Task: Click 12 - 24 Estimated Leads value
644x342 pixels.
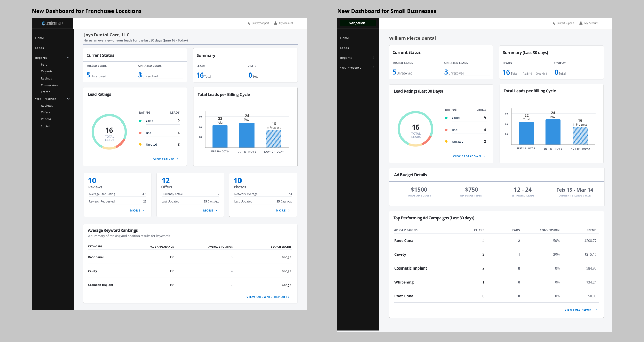Action: tap(523, 190)
